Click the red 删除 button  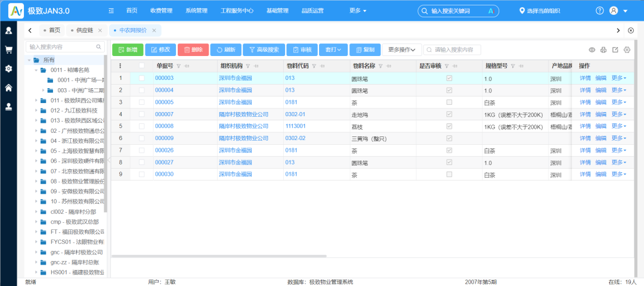click(193, 50)
